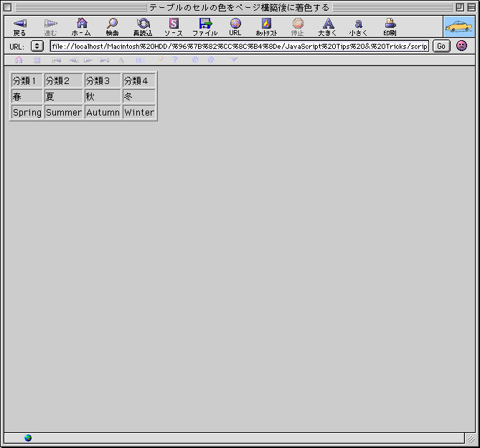
Task: Click the Winter table cell
Action: [139, 112]
